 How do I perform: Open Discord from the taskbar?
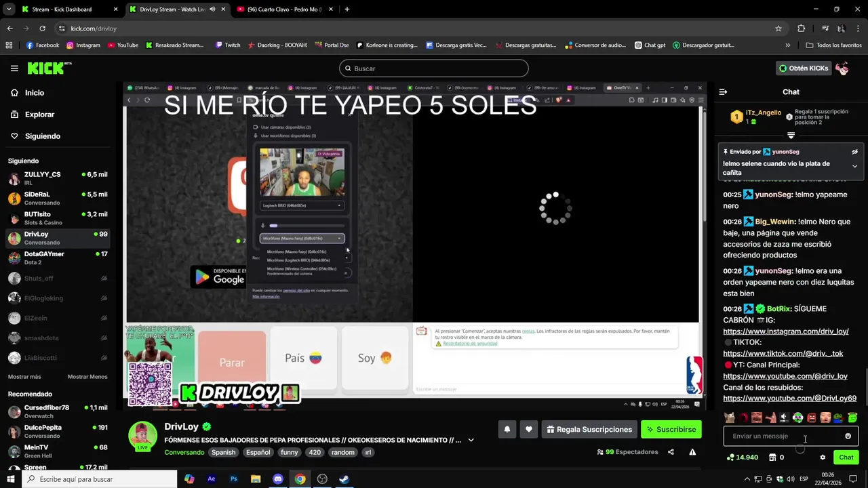coord(277,479)
